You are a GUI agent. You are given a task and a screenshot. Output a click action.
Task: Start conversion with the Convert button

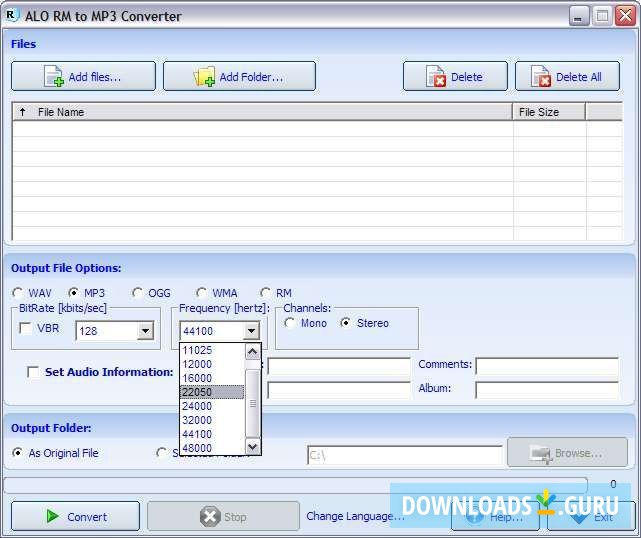[x=76, y=516]
